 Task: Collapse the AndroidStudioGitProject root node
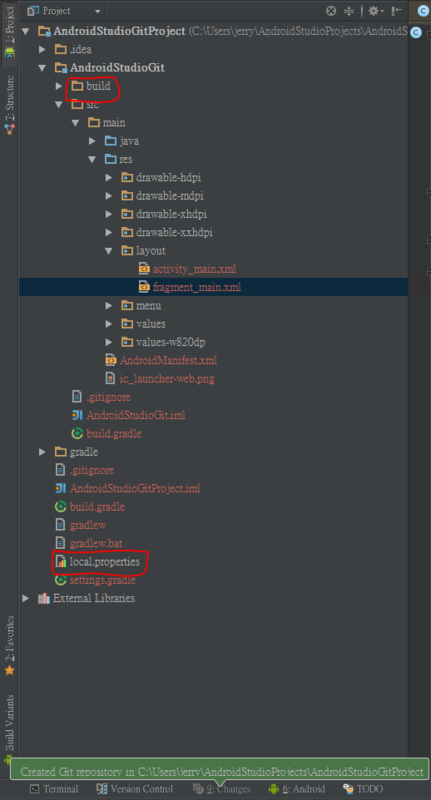[26, 31]
